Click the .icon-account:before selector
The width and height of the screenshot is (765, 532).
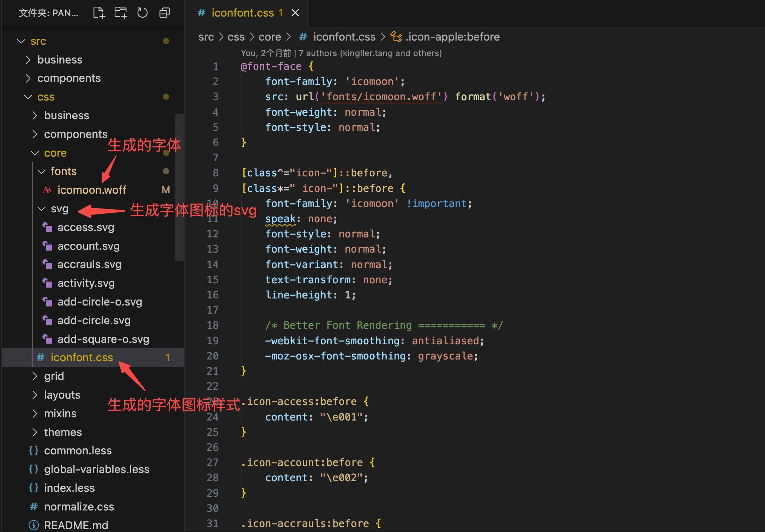point(302,463)
